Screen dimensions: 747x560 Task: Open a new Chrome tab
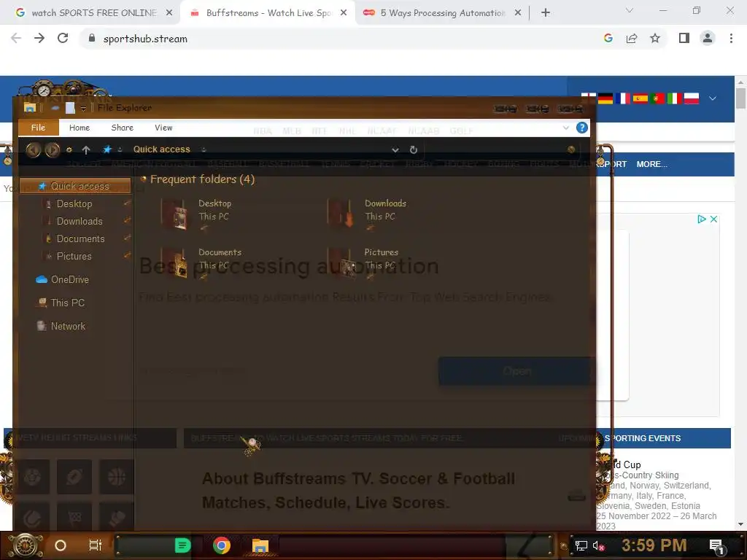click(x=546, y=13)
